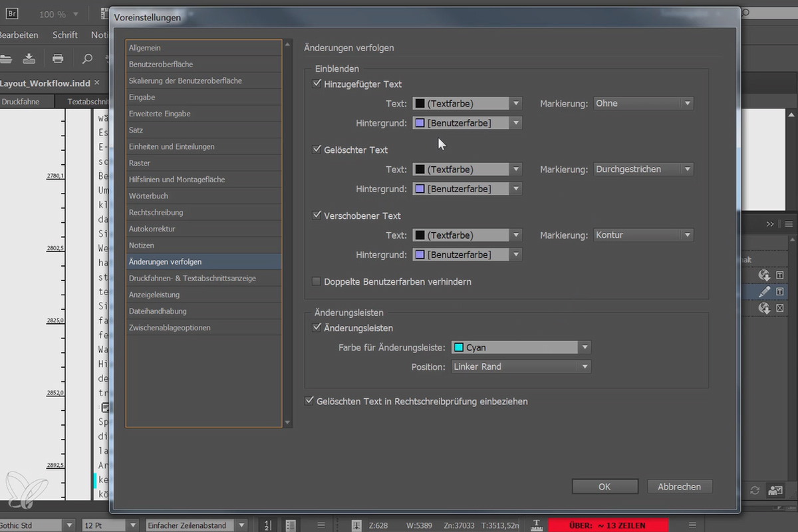Confirm preferences with the OK button
Image resolution: width=798 pixels, height=532 pixels.
pyautogui.click(x=604, y=486)
